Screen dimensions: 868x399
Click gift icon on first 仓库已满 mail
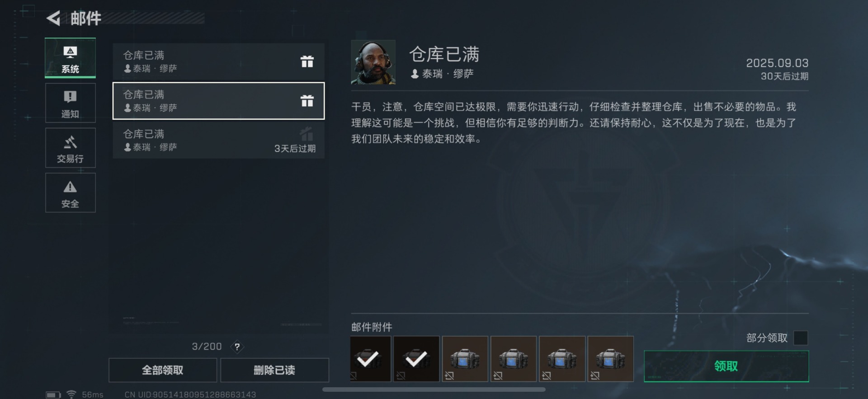pos(307,61)
